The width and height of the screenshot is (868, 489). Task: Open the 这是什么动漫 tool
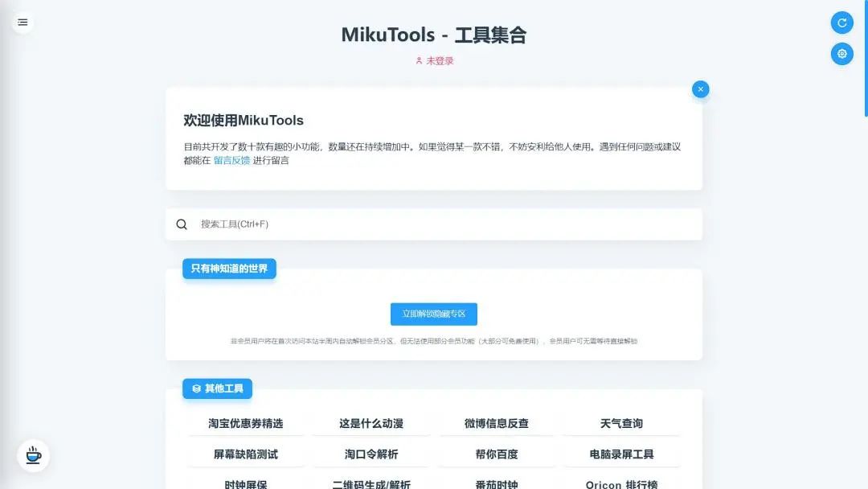[x=371, y=424]
